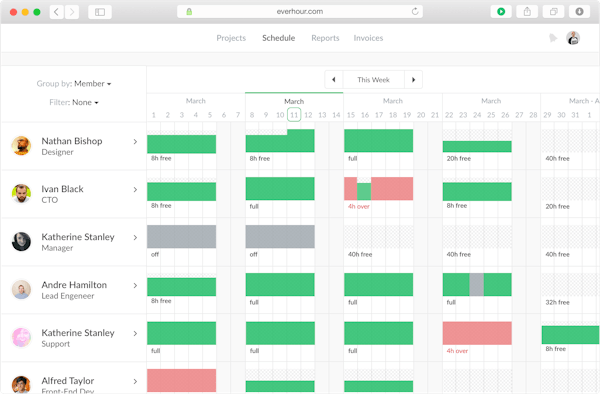Open the Invoices tab
600x394 pixels.
coord(368,38)
